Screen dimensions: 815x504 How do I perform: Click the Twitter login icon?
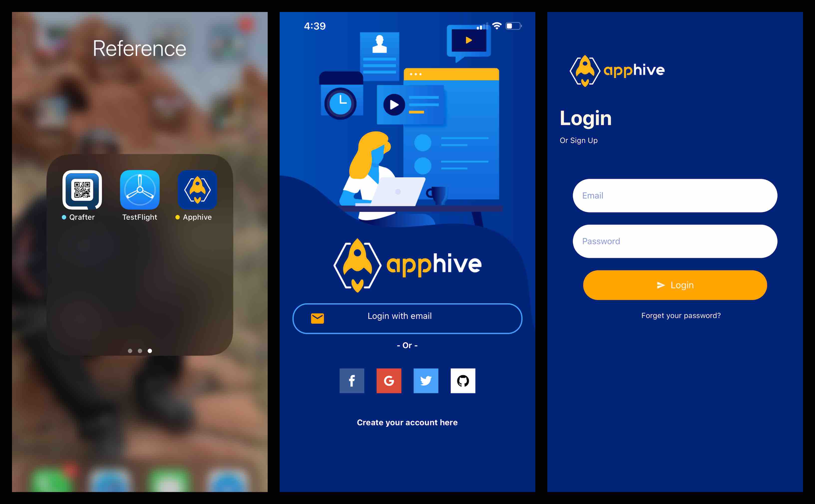coord(425,381)
